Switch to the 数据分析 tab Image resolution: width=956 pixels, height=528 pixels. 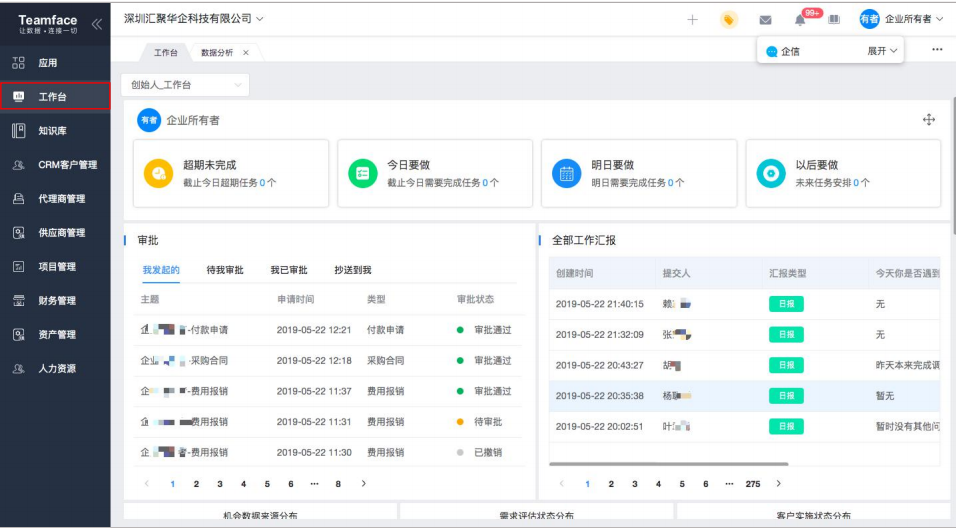pyautogui.click(x=217, y=52)
